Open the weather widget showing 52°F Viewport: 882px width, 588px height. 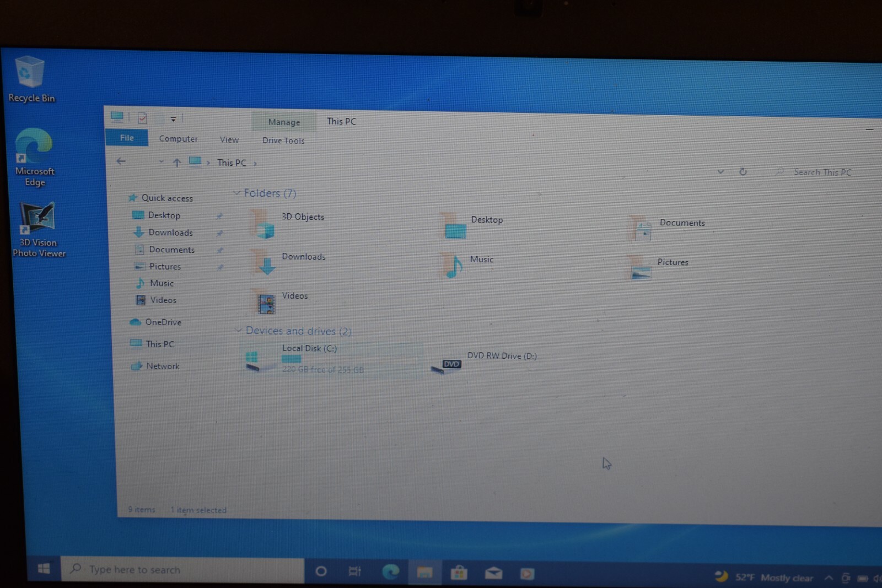(764, 577)
